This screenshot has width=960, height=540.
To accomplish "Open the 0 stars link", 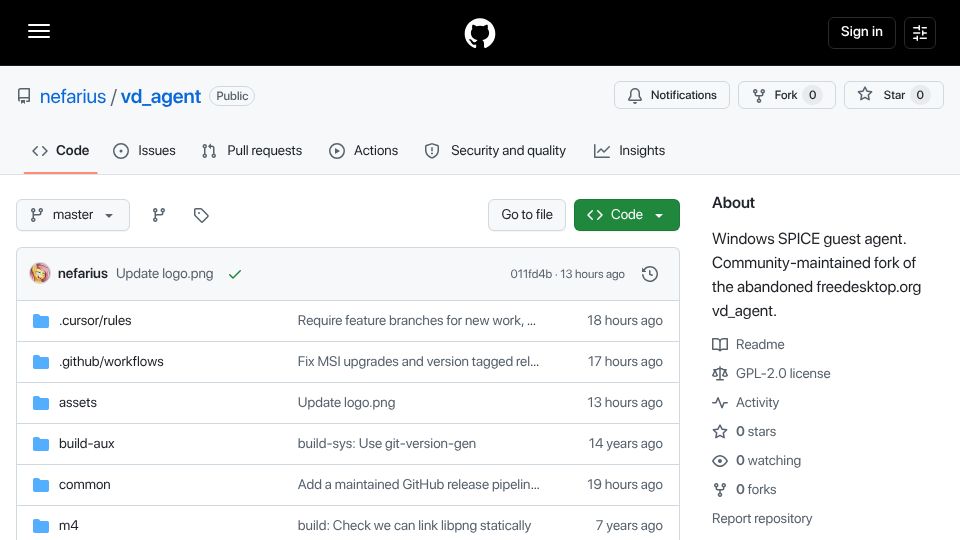I will [744, 432].
